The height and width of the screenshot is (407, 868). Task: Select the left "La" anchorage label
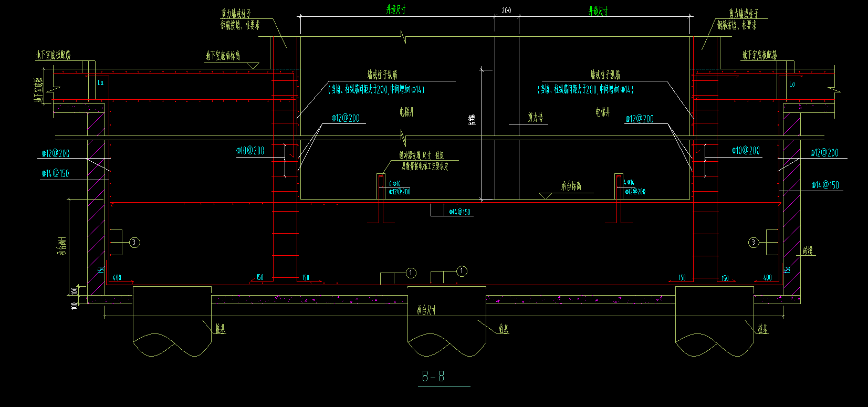101,82
